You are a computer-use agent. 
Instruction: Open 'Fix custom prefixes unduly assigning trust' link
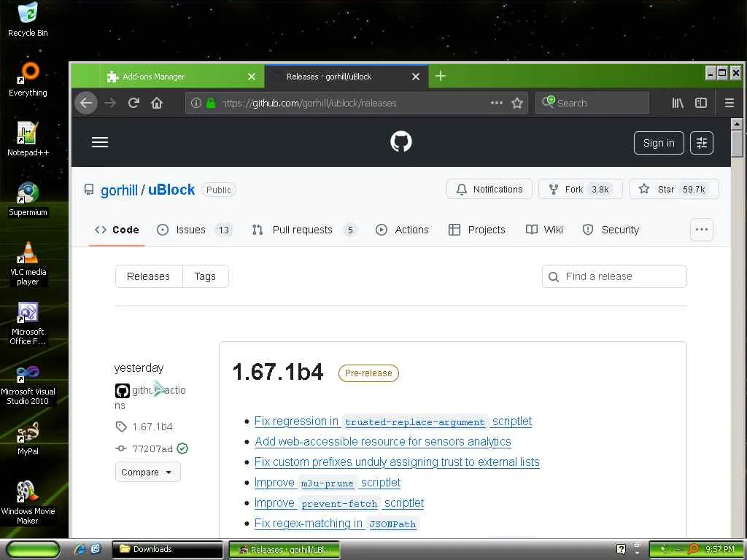tap(397, 462)
